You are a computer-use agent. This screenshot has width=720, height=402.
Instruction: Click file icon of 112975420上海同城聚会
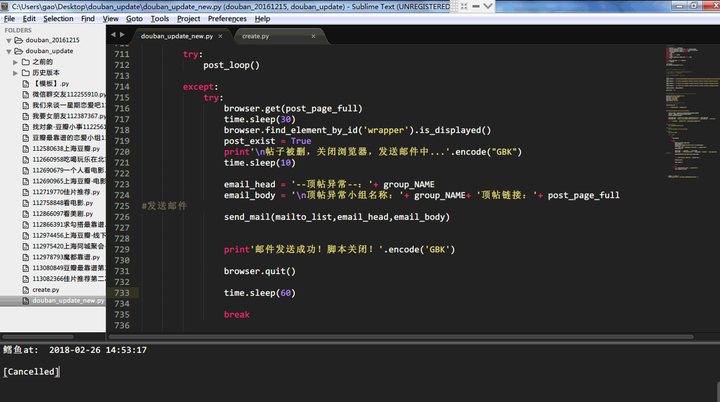[x=26, y=246]
